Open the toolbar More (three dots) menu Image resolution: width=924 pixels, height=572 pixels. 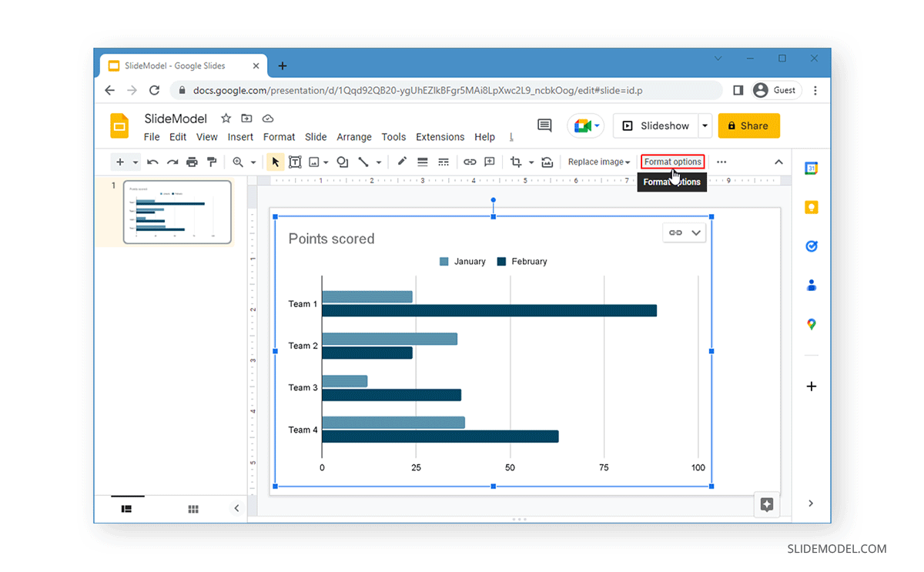(x=721, y=162)
